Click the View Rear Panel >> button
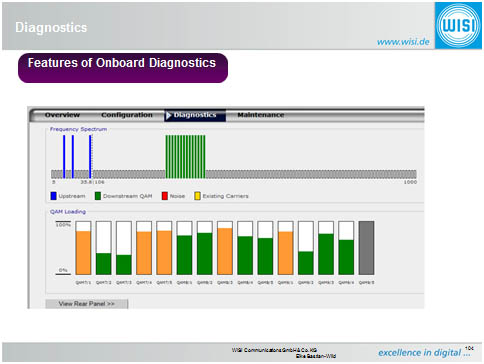 coord(87,304)
